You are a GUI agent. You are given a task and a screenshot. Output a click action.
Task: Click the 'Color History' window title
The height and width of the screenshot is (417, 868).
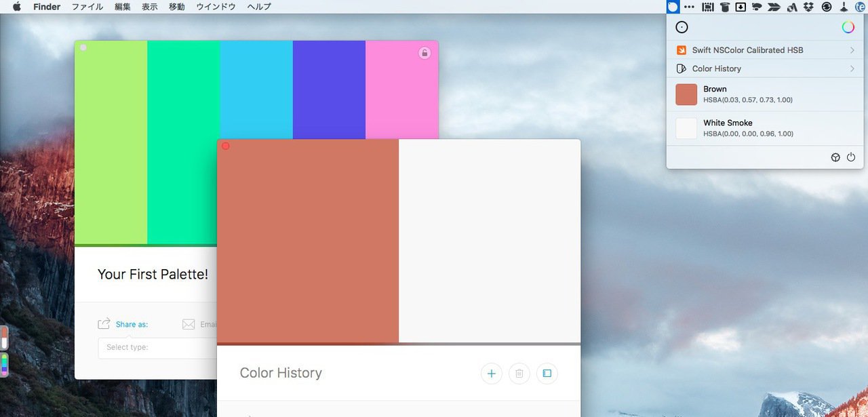[281, 373]
